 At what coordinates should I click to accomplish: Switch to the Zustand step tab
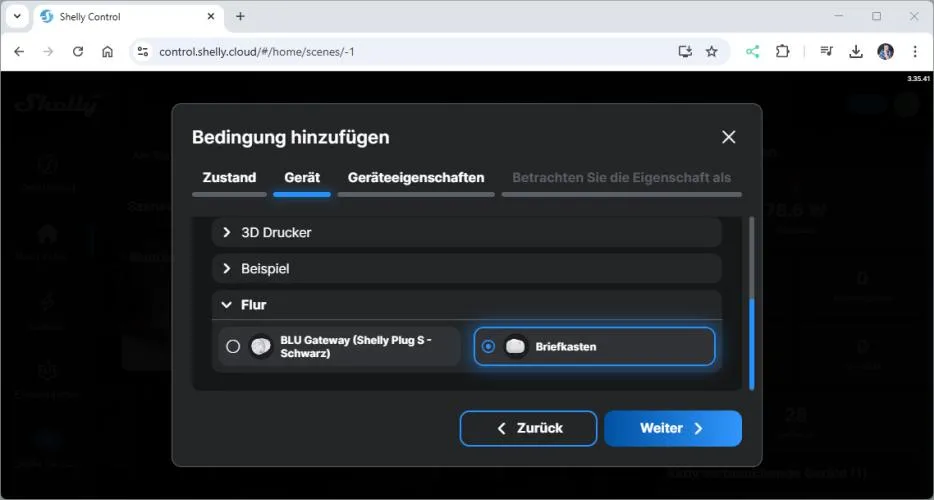[x=229, y=177]
